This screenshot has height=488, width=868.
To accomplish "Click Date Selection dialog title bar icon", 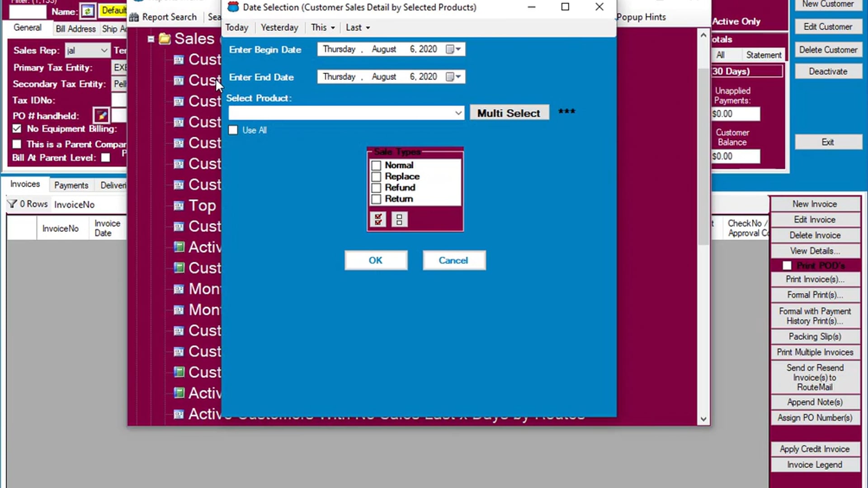I will tap(233, 7).
